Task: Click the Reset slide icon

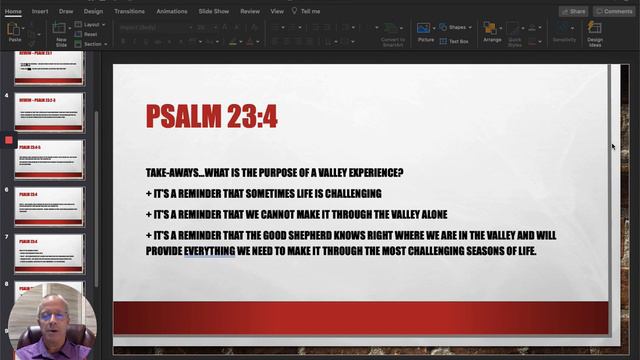Action: [78, 34]
